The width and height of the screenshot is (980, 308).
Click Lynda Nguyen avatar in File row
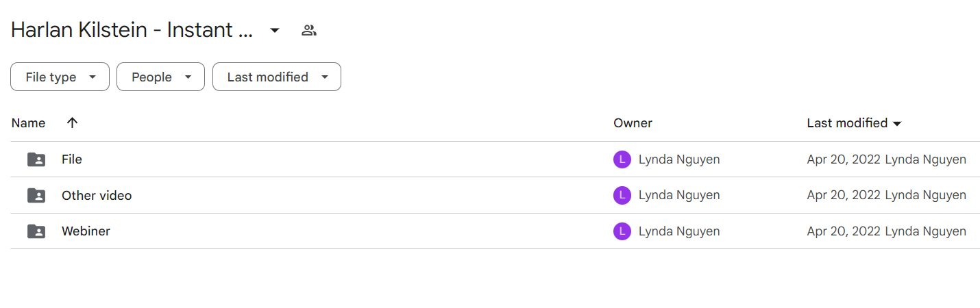click(x=622, y=159)
